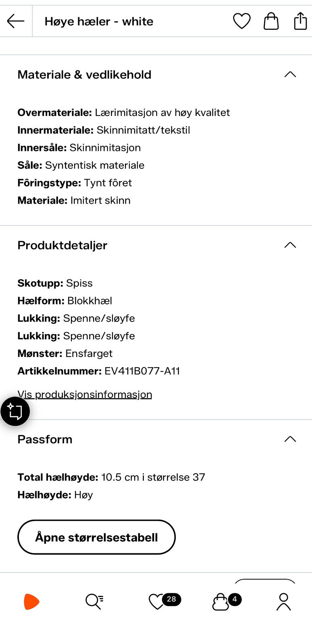Viewport: 312px width, 644px height.
Task: Go to Zalando home via orange logo
Action: coord(31,602)
